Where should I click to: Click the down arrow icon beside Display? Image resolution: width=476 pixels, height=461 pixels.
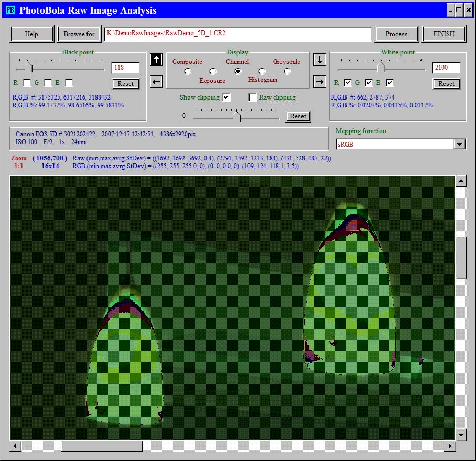tap(320, 60)
